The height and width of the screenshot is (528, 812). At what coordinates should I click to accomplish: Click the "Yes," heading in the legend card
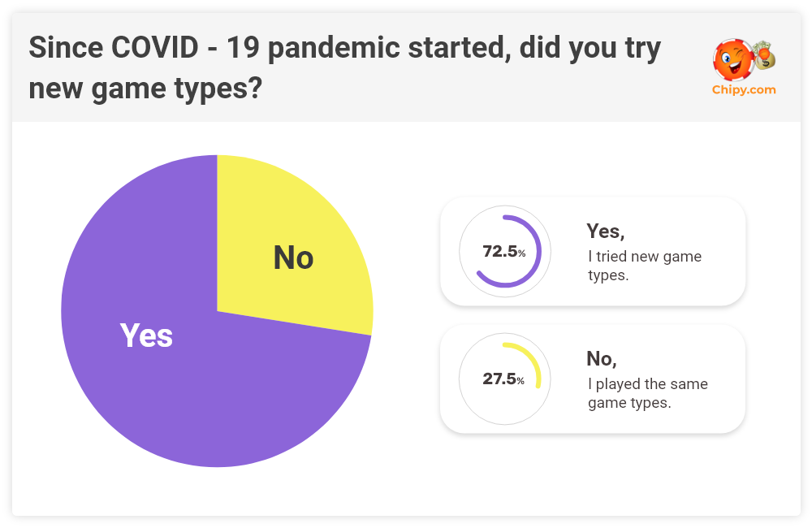(x=604, y=232)
